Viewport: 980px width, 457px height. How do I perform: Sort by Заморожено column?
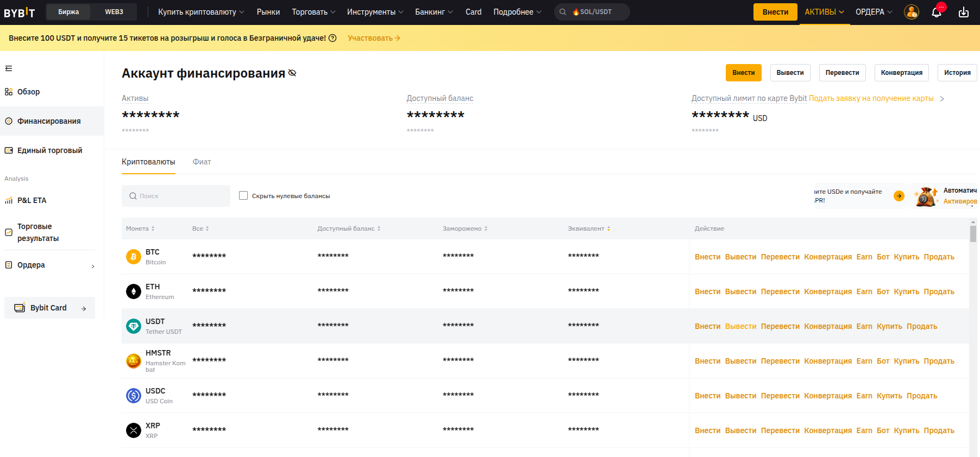click(x=465, y=228)
